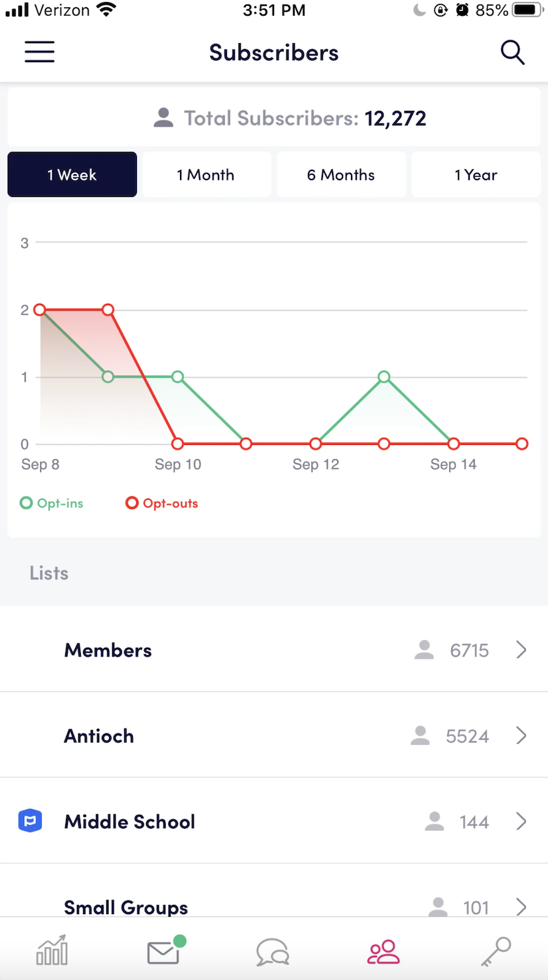Expand the Antioch list chevron

521,736
